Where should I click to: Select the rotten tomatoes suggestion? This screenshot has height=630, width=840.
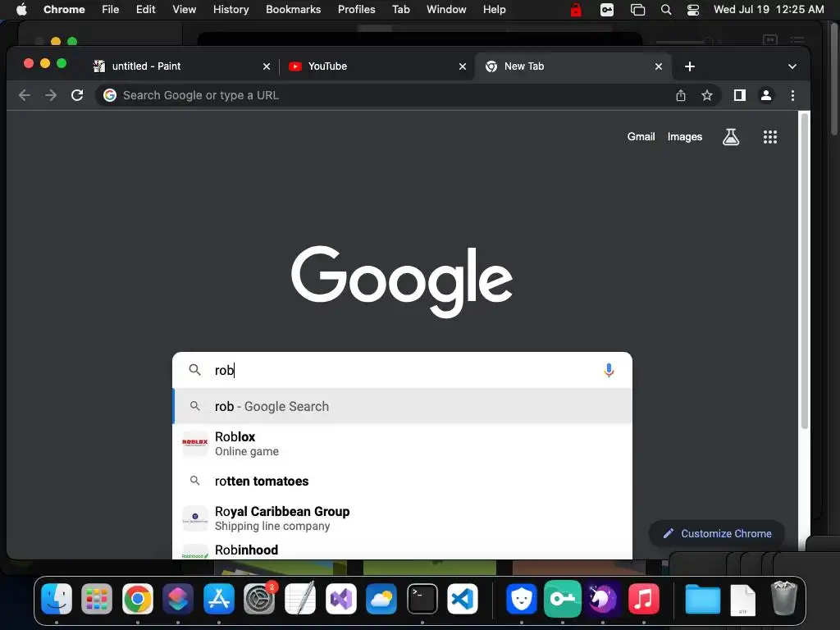click(x=402, y=481)
